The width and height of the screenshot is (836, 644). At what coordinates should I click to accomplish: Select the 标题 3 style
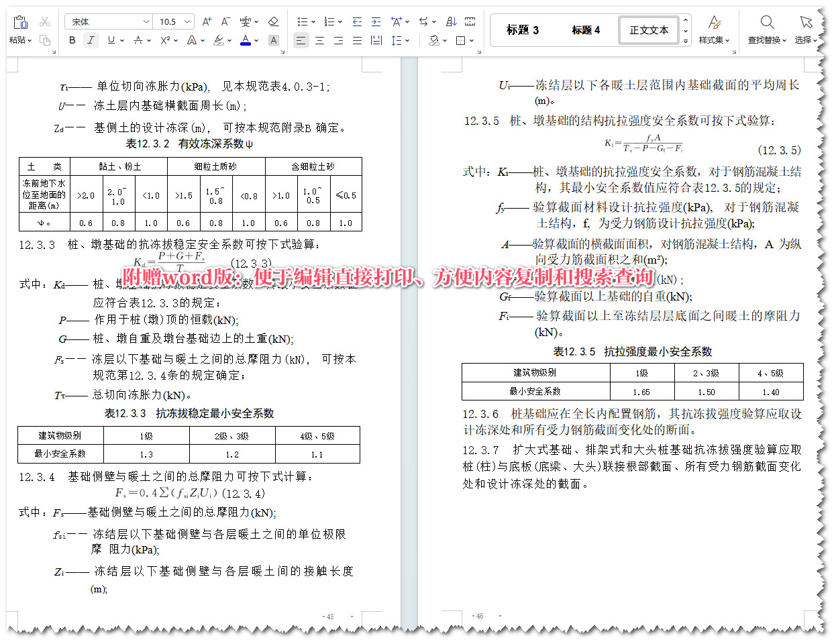pos(522,30)
